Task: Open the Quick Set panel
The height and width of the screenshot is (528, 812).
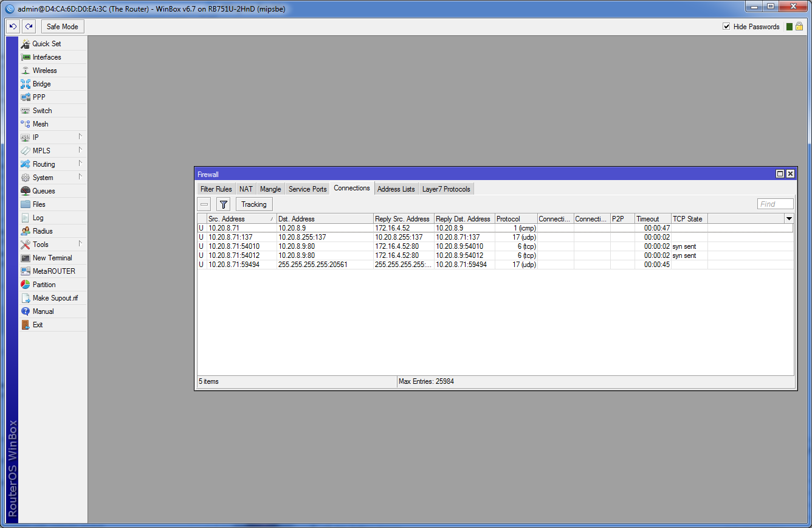Action: click(x=45, y=43)
